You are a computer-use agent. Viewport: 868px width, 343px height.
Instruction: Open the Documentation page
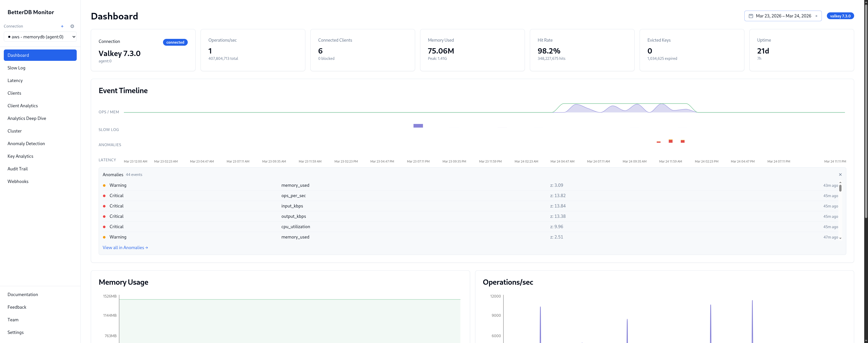[x=22, y=294]
